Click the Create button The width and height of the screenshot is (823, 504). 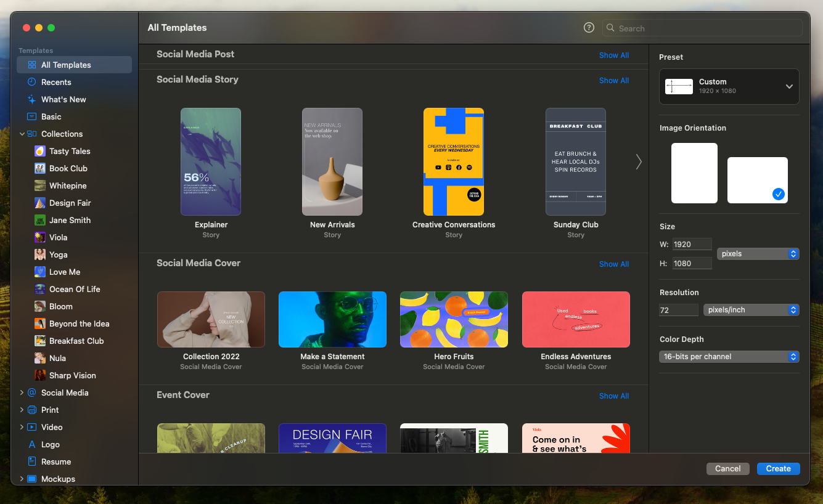coord(778,469)
